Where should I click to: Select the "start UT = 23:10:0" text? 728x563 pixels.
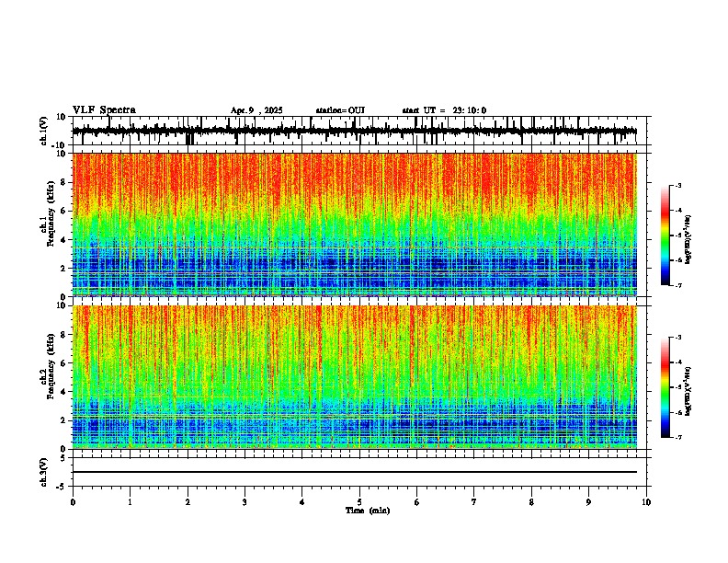coord(444,110)
